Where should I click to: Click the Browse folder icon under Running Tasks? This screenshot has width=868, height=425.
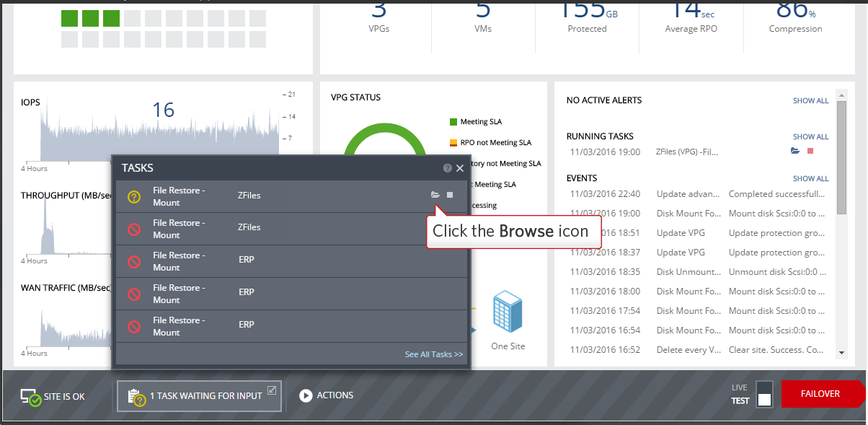point(795,152)
